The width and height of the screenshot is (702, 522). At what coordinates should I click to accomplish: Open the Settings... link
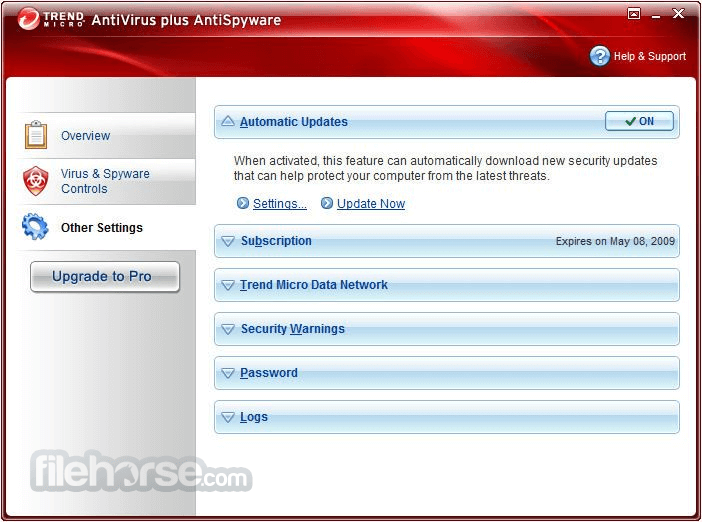[280, 204]
